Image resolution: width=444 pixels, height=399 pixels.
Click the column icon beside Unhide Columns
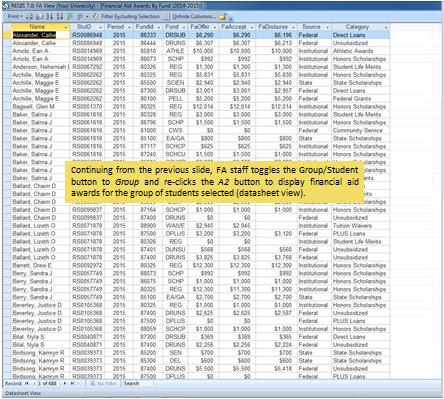pos(166,16)
